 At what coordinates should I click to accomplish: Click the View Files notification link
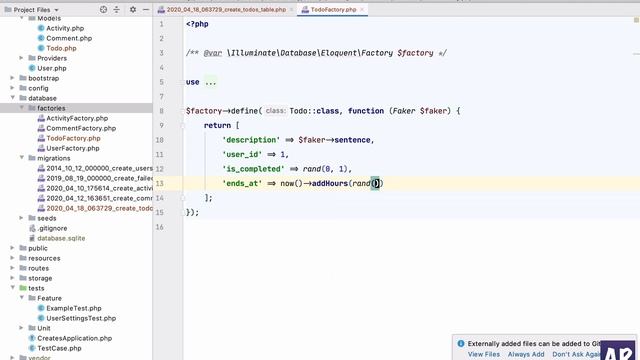pyautogui.click(x=484, y=354)
